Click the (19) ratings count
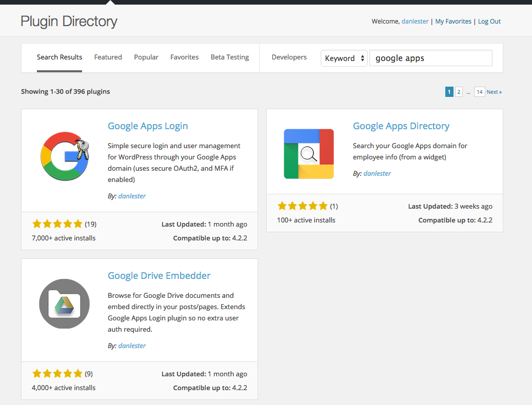The width and height of the screenshot is (532, 405). (x=91, y=225)
